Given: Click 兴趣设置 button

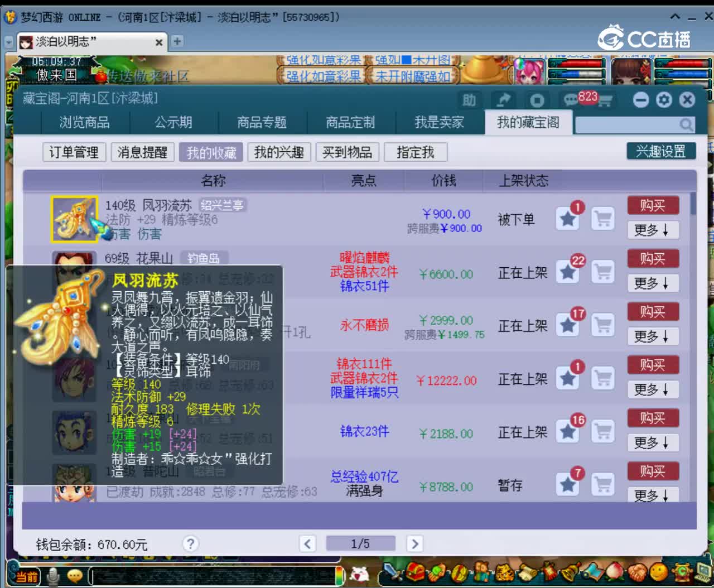Looking at the screenshot, I should 660,151.
